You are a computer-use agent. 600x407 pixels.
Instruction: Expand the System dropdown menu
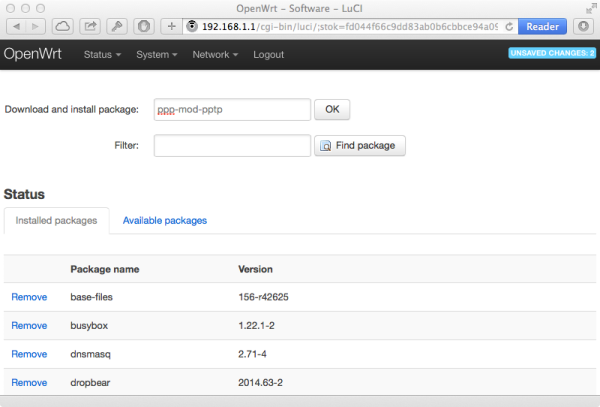click(157, 54)
